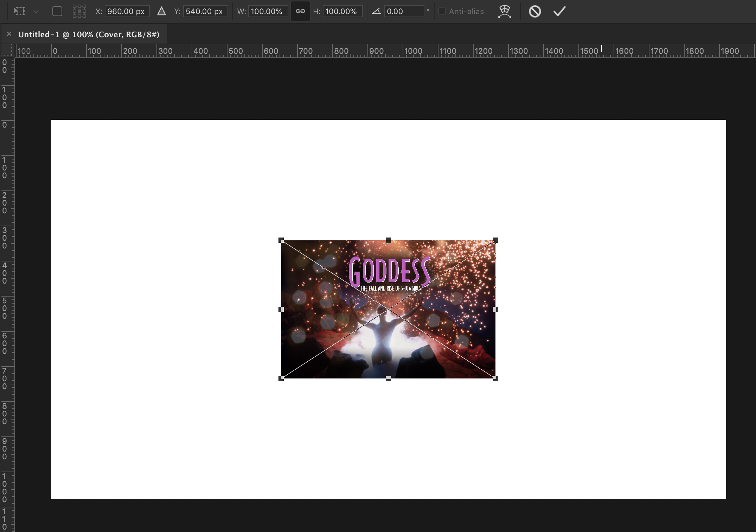Enable the Anti-alias checkbox
756x532 pixels.
coord(442,11)
